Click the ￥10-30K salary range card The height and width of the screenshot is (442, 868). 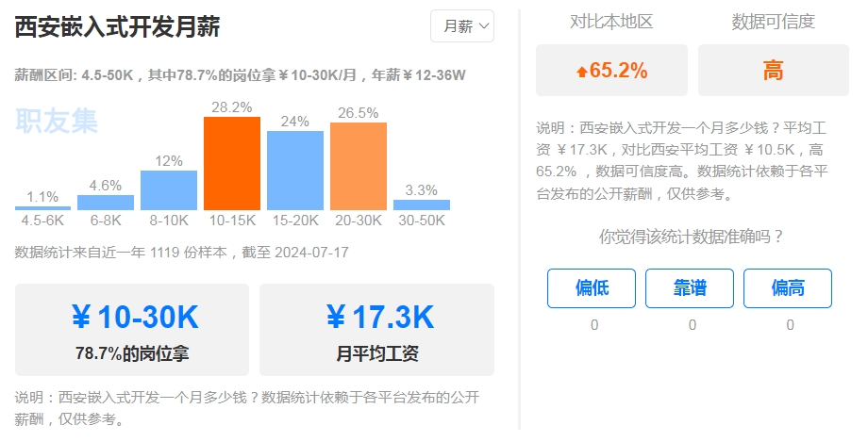point(132,330)
